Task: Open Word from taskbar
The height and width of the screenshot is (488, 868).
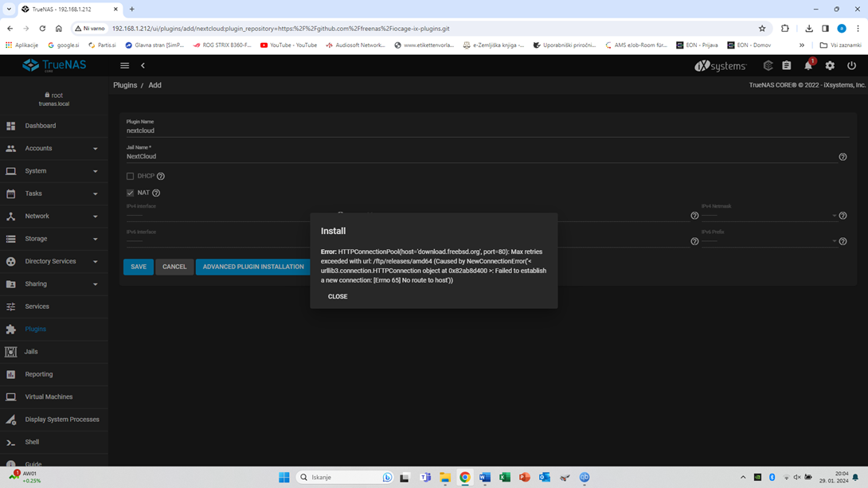Action: [x=484, y=477]
